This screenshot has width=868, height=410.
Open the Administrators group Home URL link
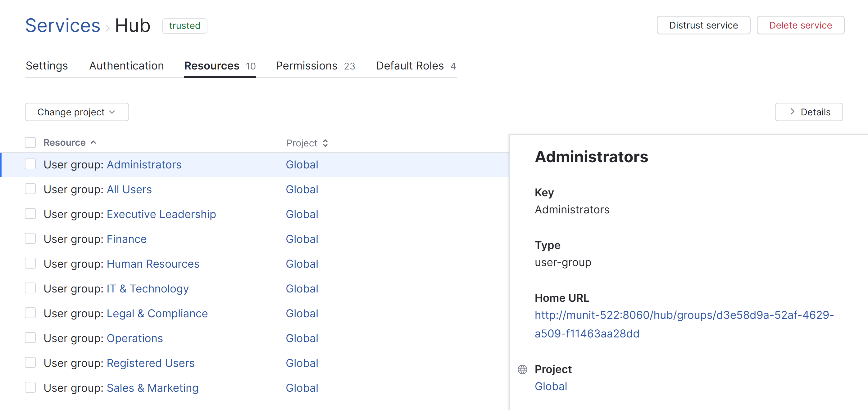(x=684, y=315)
